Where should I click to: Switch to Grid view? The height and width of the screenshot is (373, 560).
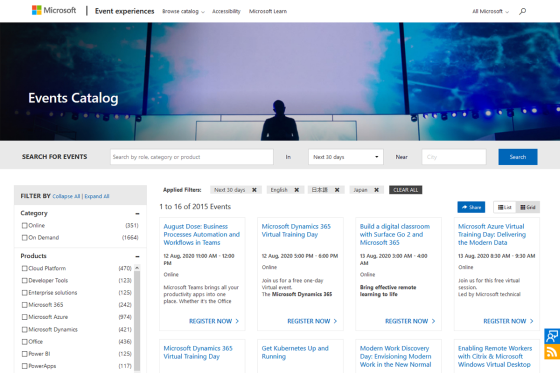pyautogui.click(x=528, y=207)
